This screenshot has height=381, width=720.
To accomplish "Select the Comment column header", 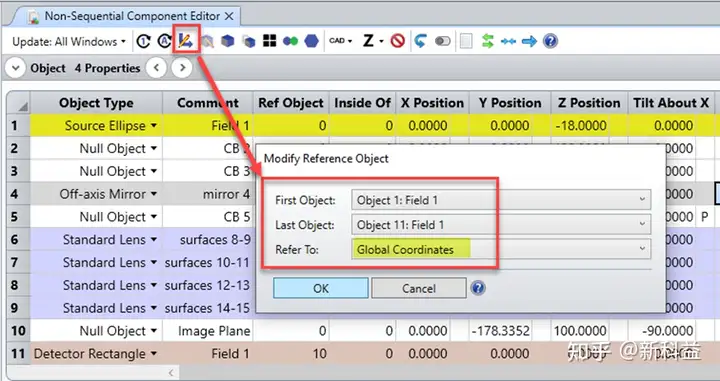I will [x=208, y=103].
